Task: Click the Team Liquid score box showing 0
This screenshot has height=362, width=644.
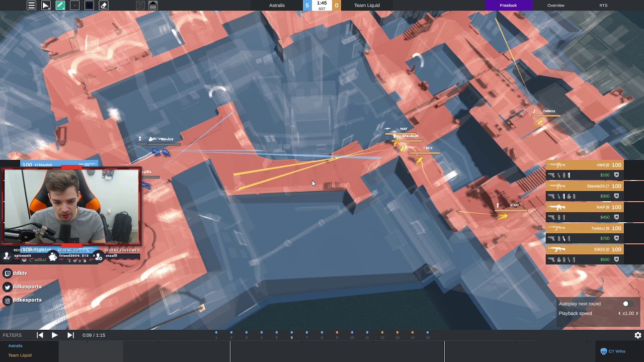Action: click(337, 6)
